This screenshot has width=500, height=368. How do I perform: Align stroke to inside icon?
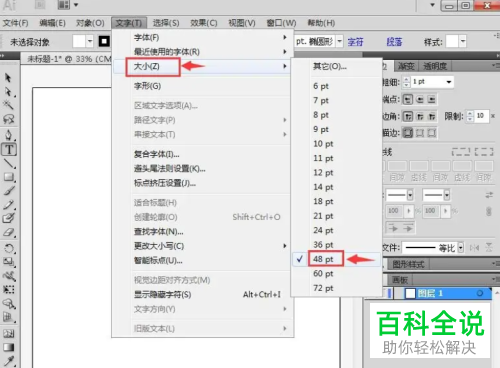(x=420, y=133)
